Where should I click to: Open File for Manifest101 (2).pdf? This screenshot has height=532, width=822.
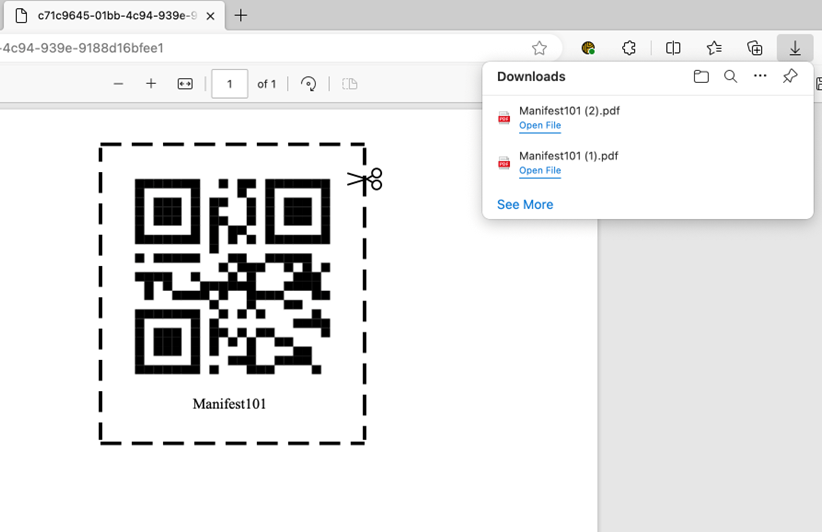point(540,125)
